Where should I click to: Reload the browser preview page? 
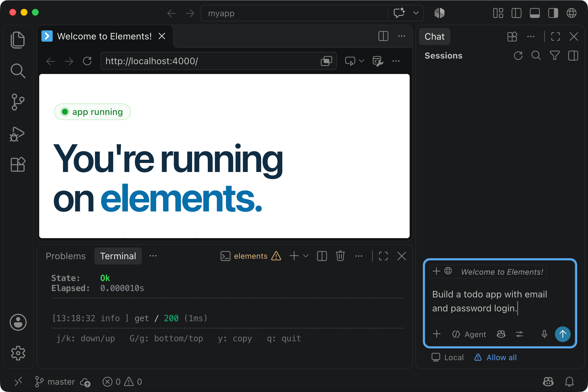87,61
